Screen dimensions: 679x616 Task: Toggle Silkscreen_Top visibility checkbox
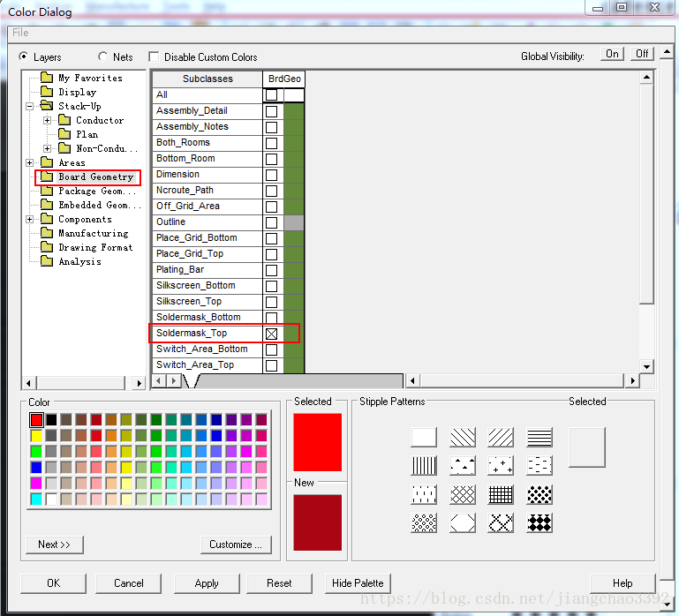(x=272, y=302)
